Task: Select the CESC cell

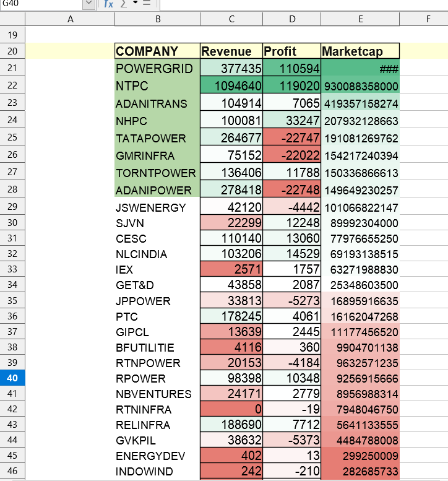Action: (157, 238)
